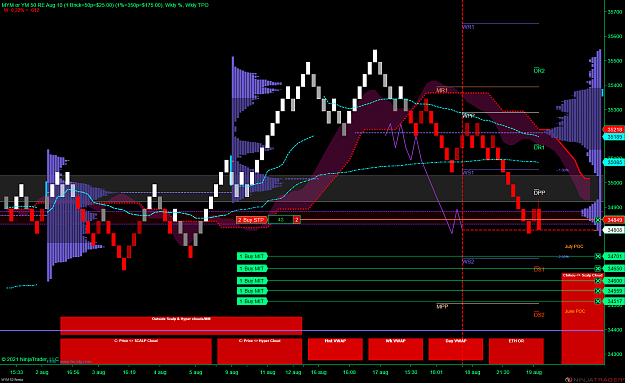The image size is (625, 383).
Task: Click the cyan 35189 price marker
Action: (613, 137)
